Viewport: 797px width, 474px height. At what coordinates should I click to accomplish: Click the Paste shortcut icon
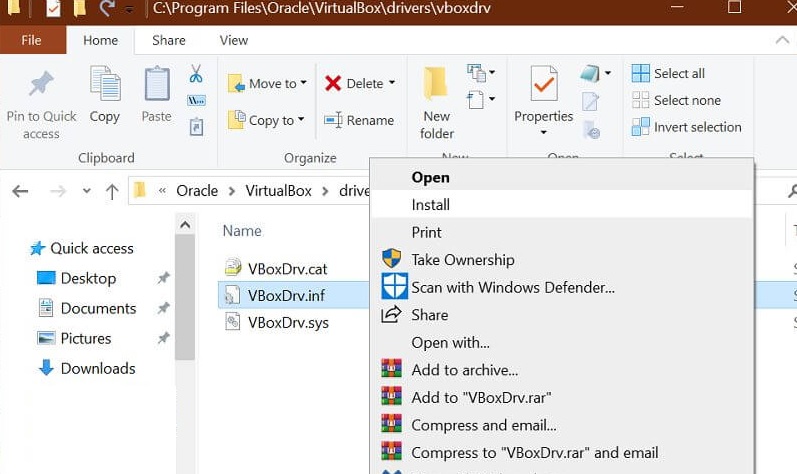point(196,127)
